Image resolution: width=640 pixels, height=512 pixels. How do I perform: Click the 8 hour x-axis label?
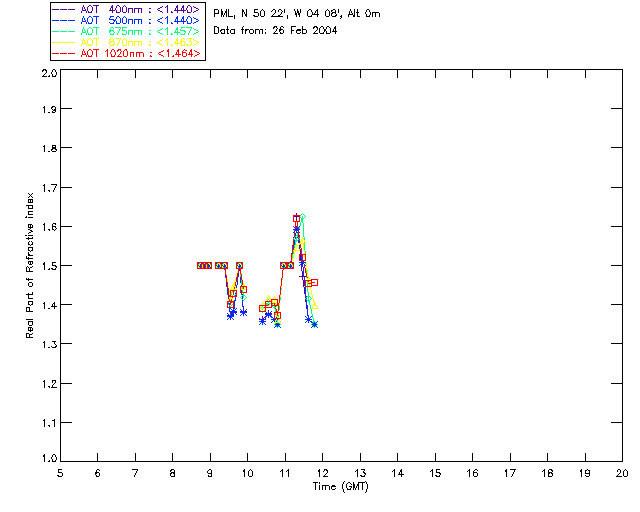tap(173, 473)
